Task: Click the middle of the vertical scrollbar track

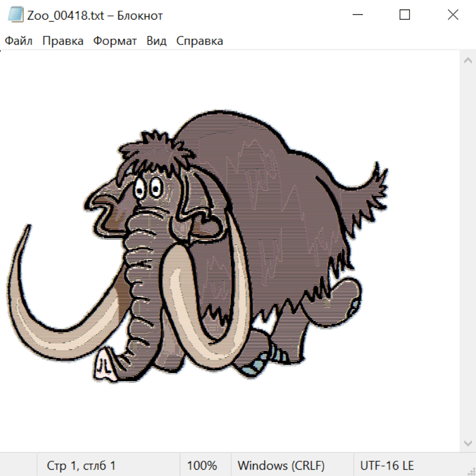Action: 468,252
